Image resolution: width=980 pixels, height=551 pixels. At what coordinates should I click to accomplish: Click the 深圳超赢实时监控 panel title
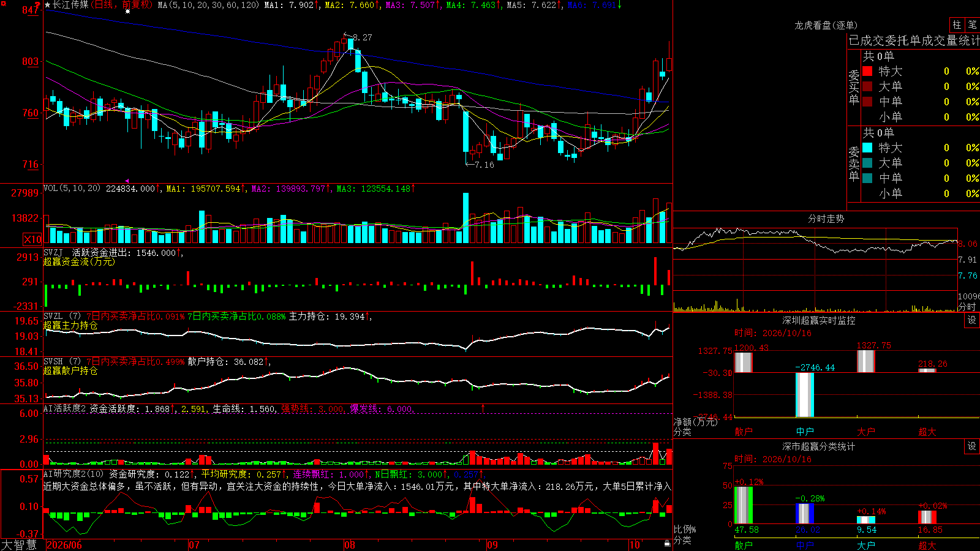tap(819, 320)
